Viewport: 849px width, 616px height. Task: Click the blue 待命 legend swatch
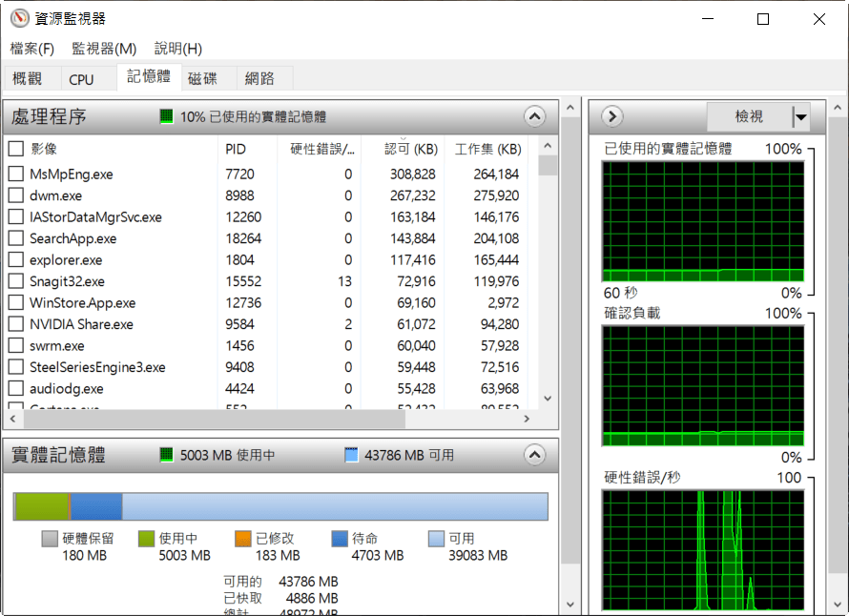341,539
